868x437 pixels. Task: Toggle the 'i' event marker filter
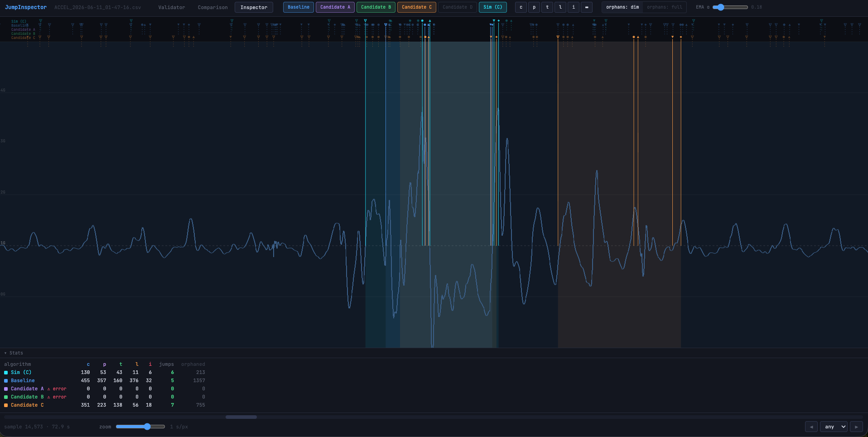pos(574,7)
